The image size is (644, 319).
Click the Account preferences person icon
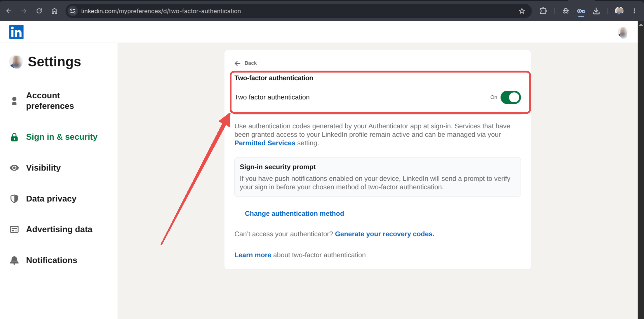coord(14,101)
